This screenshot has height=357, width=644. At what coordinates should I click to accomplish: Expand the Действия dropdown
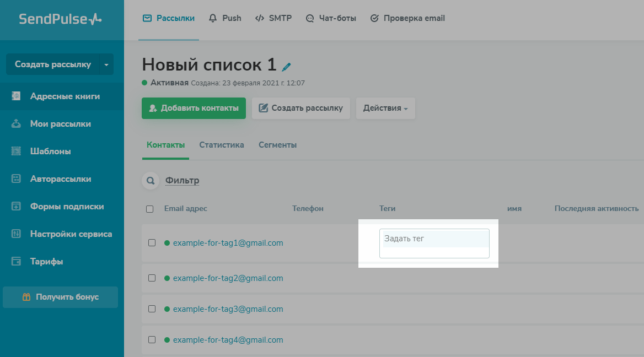(x=385, y=108)
